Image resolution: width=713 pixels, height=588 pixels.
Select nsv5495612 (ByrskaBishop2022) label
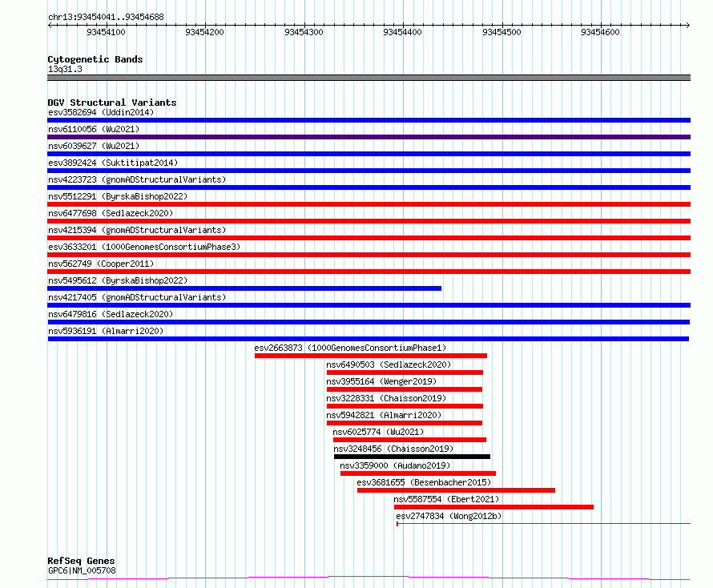tap(118, 280)
